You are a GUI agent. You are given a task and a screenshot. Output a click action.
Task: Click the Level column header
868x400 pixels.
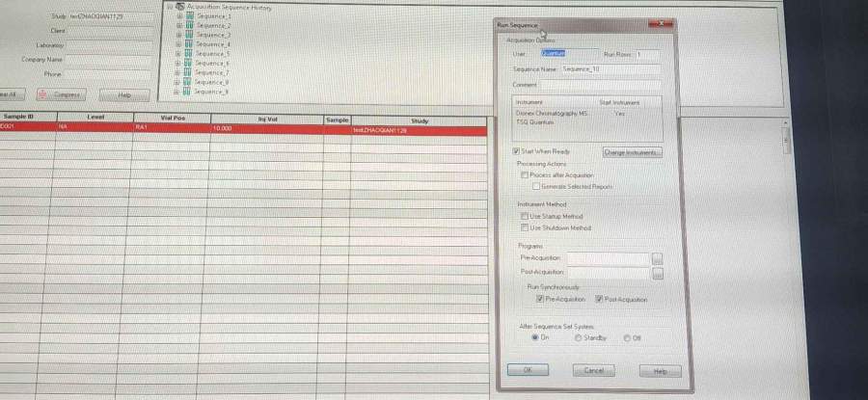[x=95, y=118]
